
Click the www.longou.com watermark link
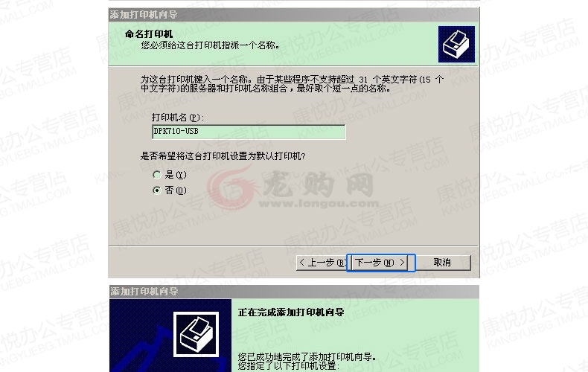click(319, 204)
